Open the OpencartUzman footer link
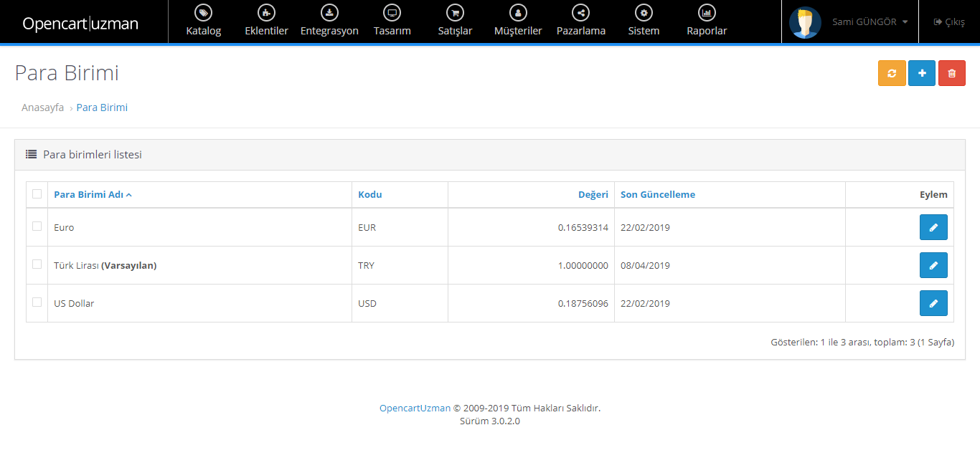 point(415,408)
